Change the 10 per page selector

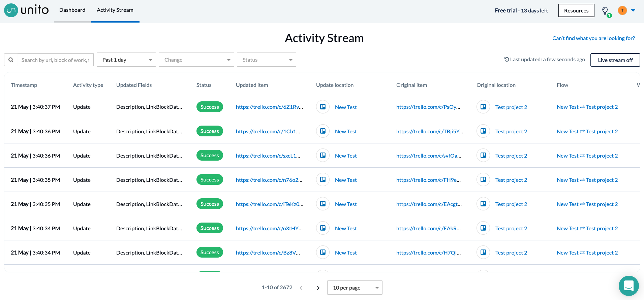pos(355,288)
